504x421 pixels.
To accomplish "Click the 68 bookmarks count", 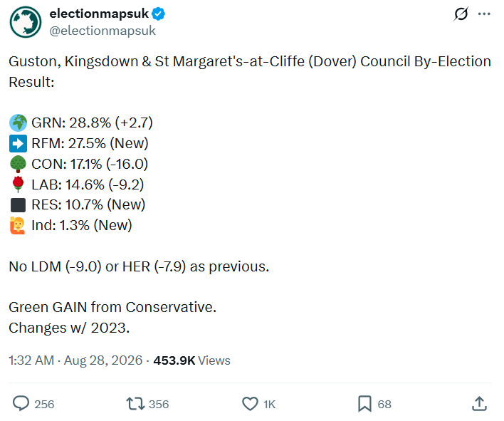I will tap(384, 404).
